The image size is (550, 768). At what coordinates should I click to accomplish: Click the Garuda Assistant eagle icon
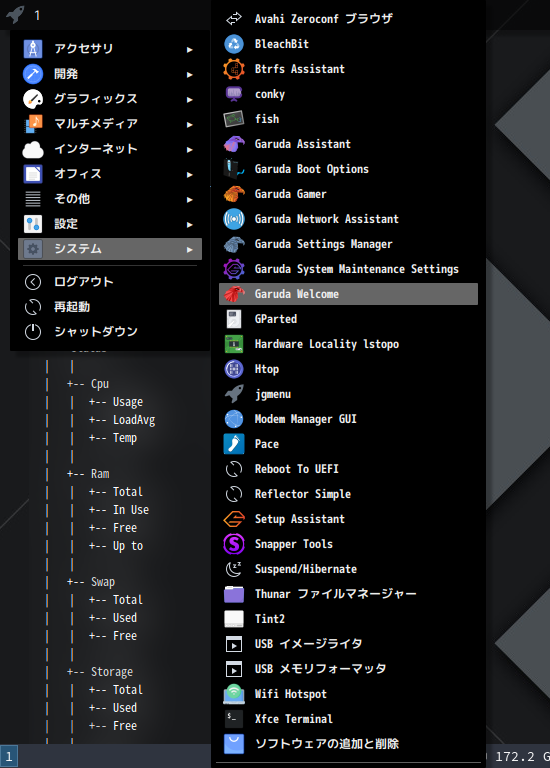tap(234, 144)
